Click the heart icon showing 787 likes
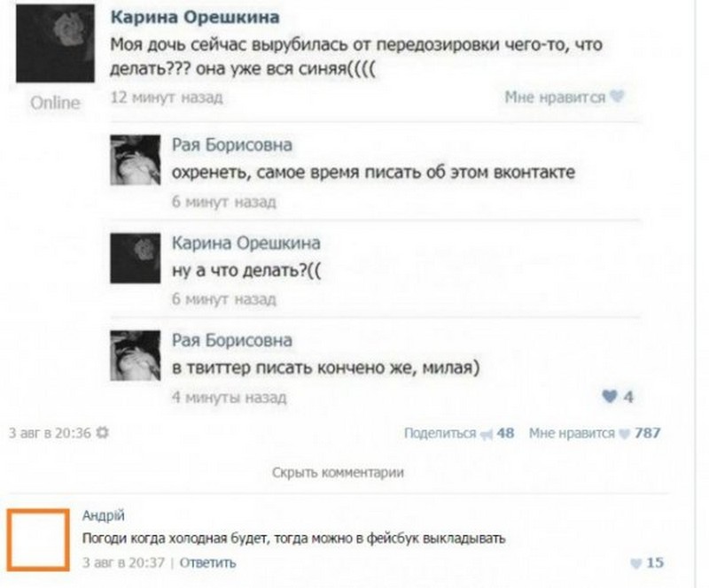Viewport: 709px width, 588px height. click(x=626, y=434)
